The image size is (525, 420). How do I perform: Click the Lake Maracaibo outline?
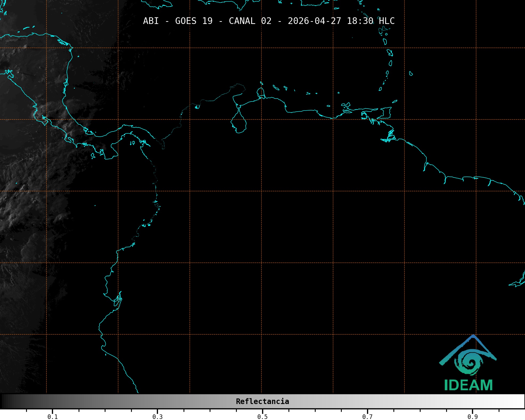pyautogui.click(x=239, y=123)
